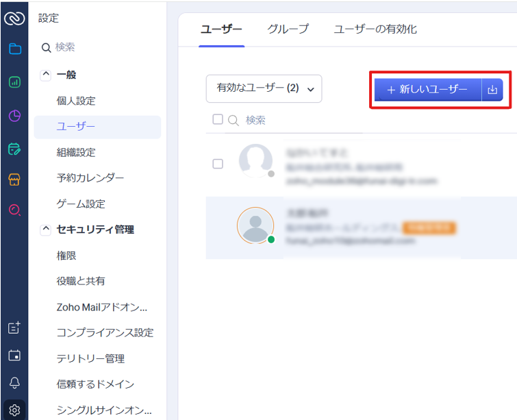Viewport: 517px width, 420px height.
Task: Click the orange badge on second user row
Action: click(x=429, y=227)
